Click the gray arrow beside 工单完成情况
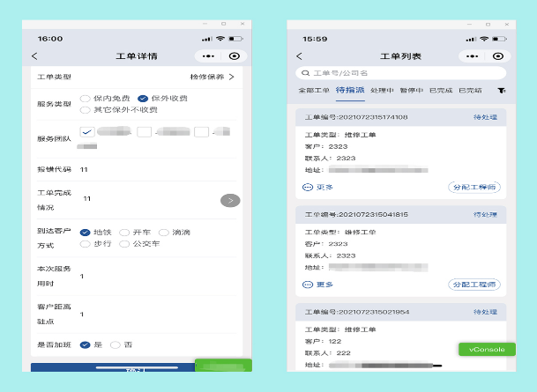Screen dimensions: 537x392 pyautogui.click(x=230, y=201)
